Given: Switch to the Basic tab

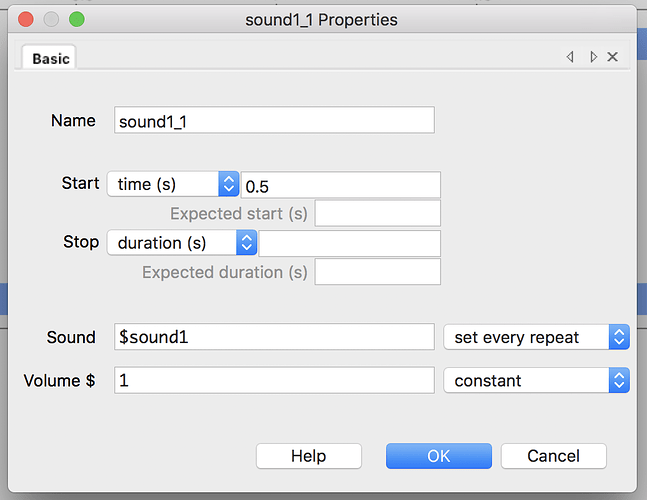Looking at the screenshot, I should (x=51, y=58).
